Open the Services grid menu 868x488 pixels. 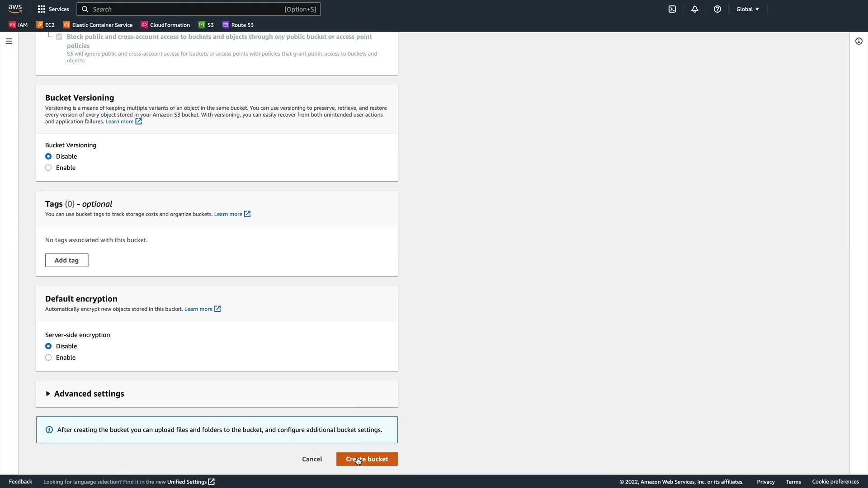[53, 9]
